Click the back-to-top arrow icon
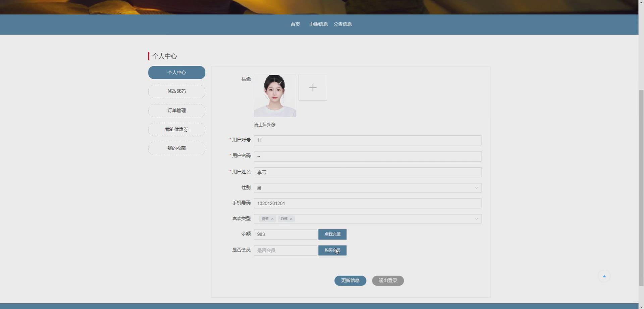This screenshot has height=309, width=644. pyautogui.click(x=604, y=276)
